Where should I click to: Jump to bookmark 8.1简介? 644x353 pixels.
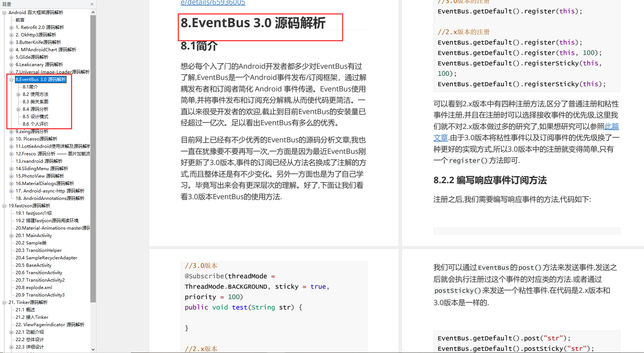30,87
